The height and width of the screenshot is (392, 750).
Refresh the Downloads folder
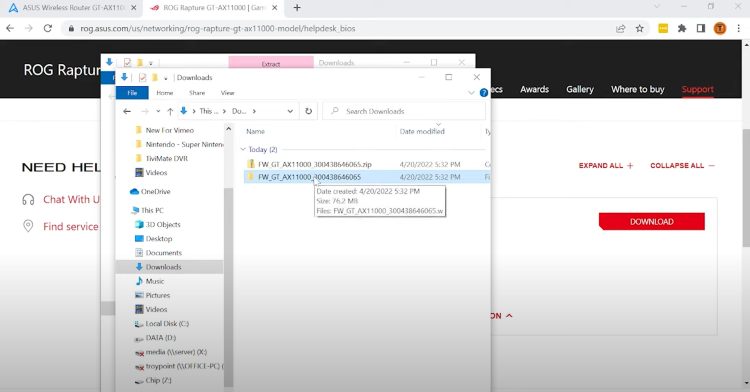[x=309, y=111]
